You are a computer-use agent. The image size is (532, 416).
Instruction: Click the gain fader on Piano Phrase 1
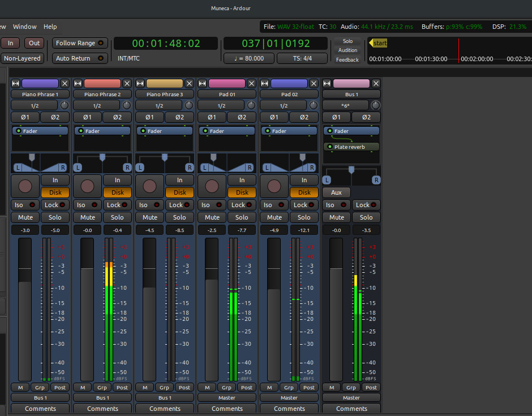click(25, 310)
